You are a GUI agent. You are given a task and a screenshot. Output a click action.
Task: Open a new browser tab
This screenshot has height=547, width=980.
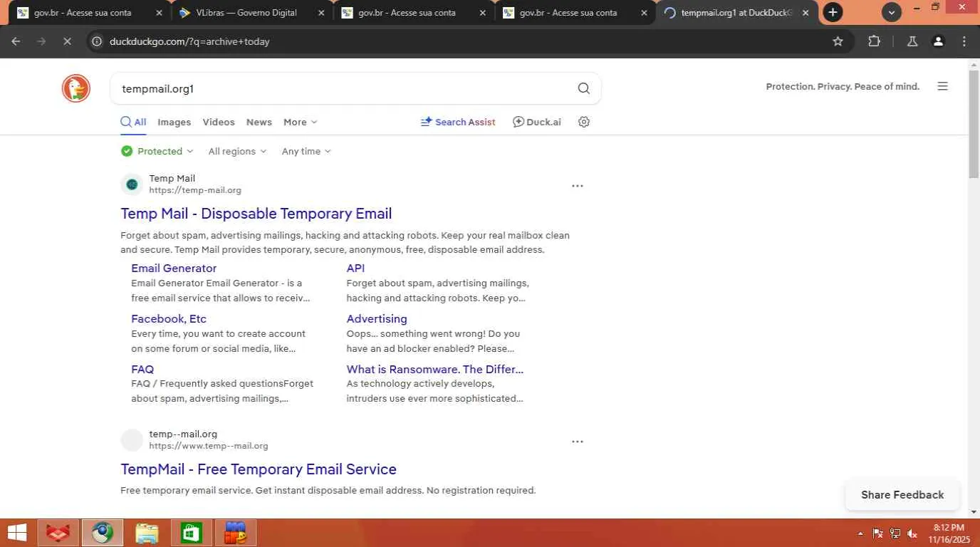coord(833,12)
